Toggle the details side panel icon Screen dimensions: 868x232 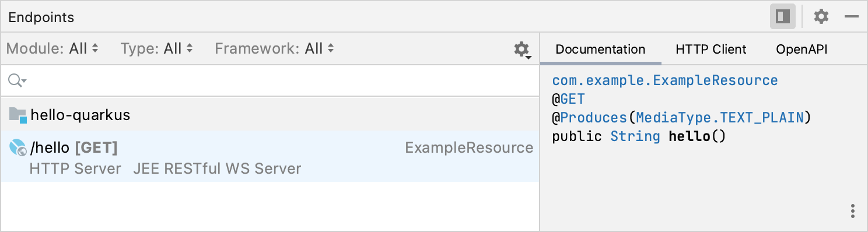(783, 16)
